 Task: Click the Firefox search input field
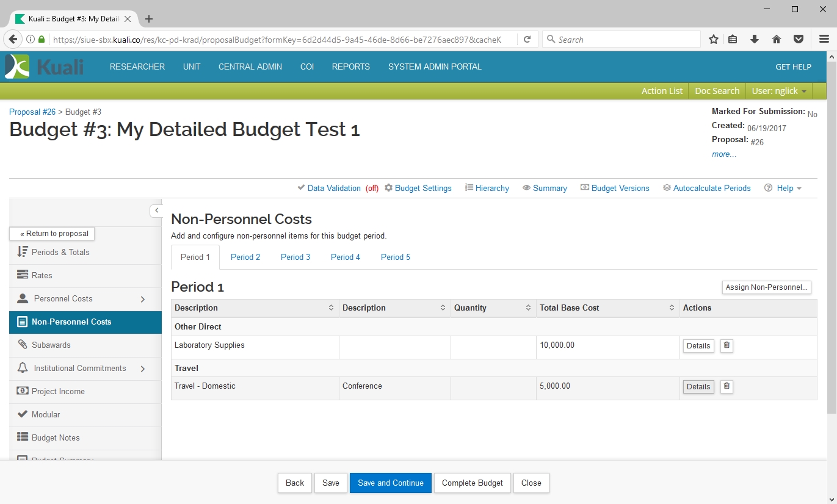(623, 40)
